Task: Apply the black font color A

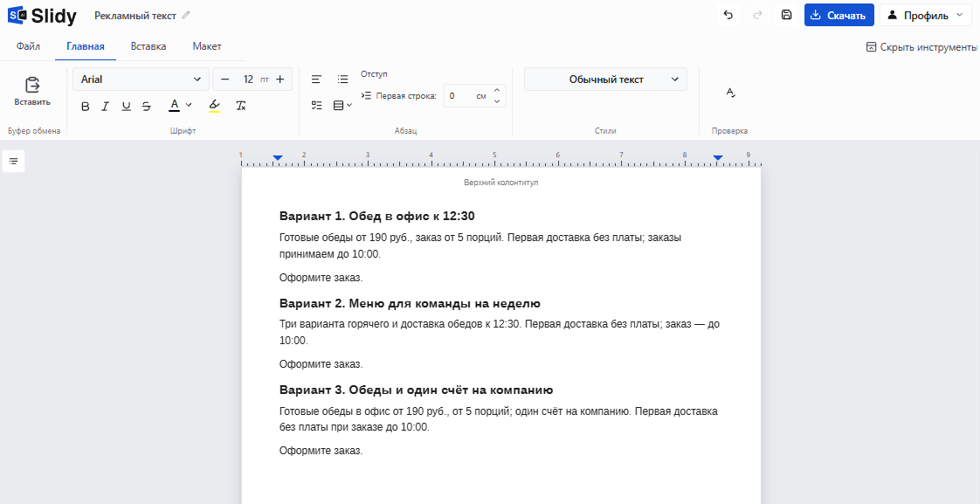Action: tap(175, 106)
